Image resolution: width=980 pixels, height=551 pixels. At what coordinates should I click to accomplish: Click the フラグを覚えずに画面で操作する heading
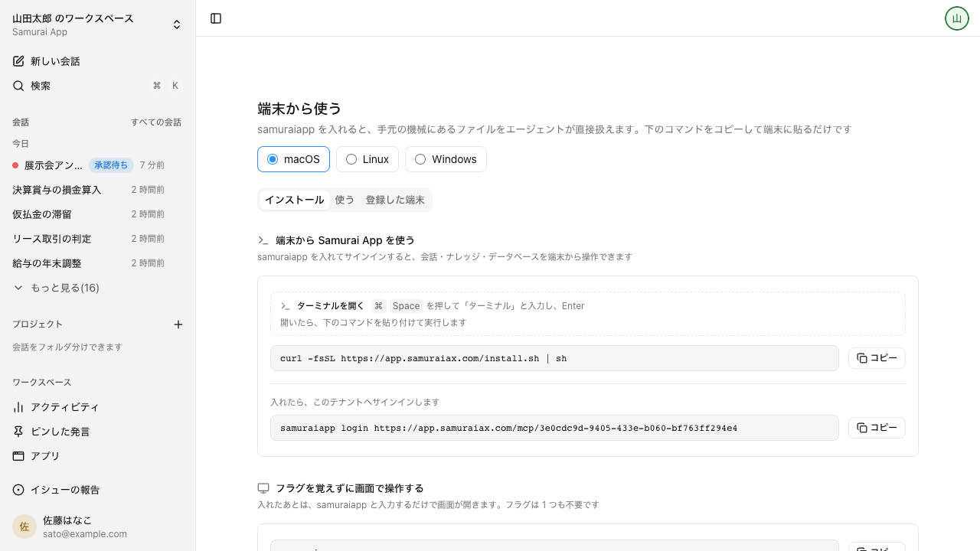point(349,488)
